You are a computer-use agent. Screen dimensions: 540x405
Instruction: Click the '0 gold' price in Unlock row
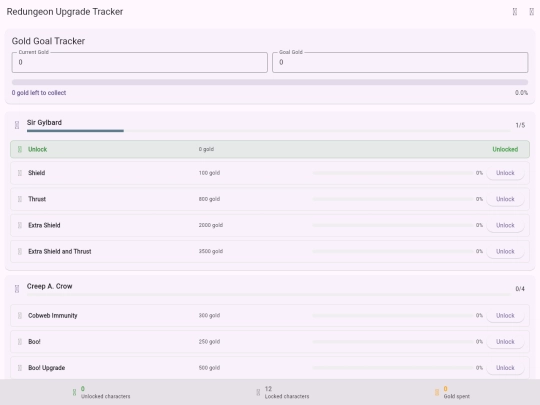tap(206, 149)
